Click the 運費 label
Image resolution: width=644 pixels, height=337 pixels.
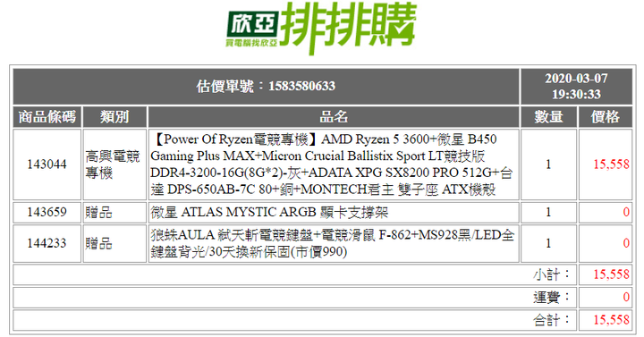coord(552,297)
